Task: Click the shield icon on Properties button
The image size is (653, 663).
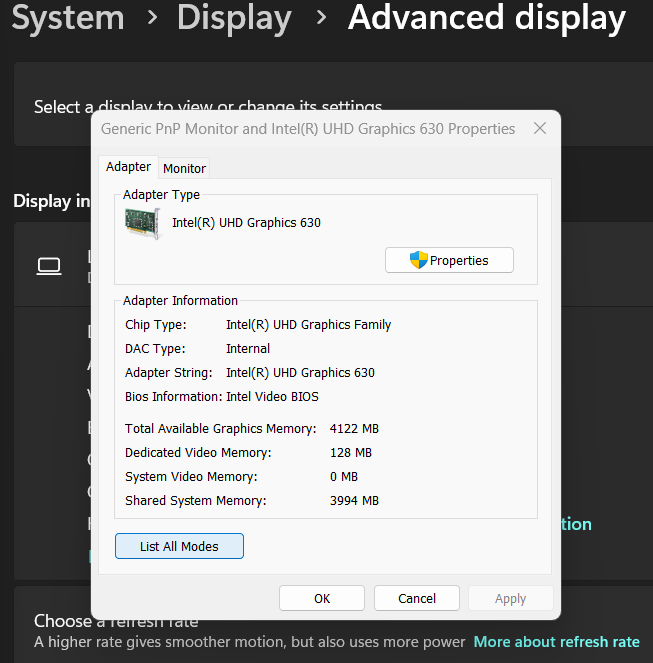Action: click(419, 260)
